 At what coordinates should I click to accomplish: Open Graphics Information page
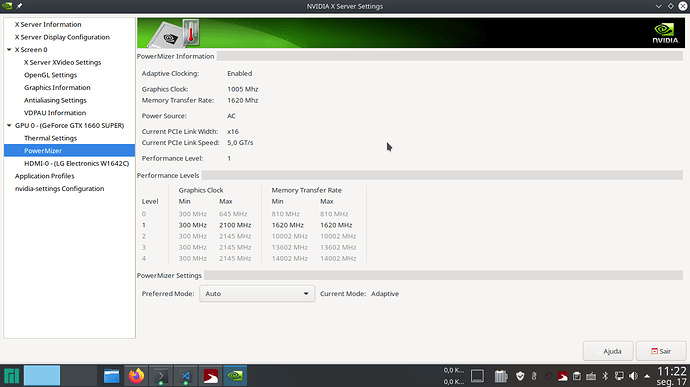[x=57, y=88]
